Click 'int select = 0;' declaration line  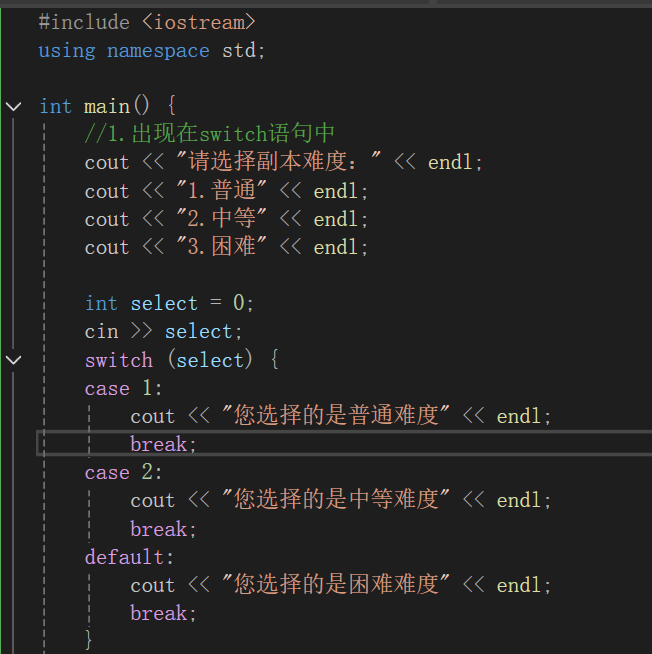coord(169,303)
